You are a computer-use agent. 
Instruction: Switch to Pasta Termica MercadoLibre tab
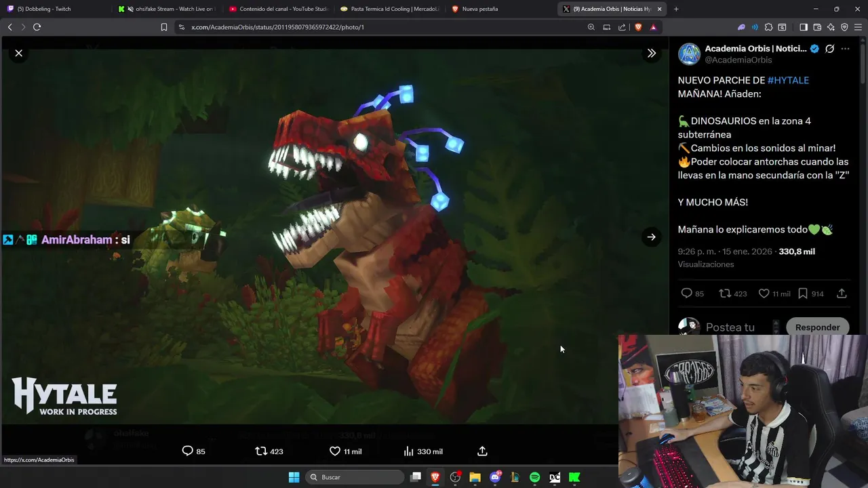click(x=391, y=9)
